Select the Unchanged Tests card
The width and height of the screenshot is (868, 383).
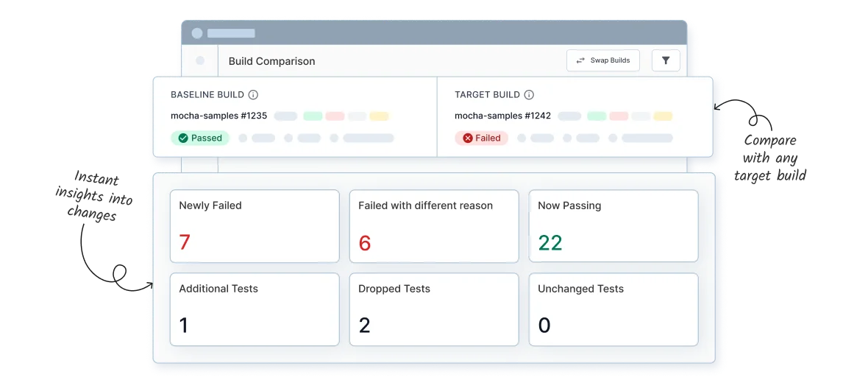click(613, 309)
